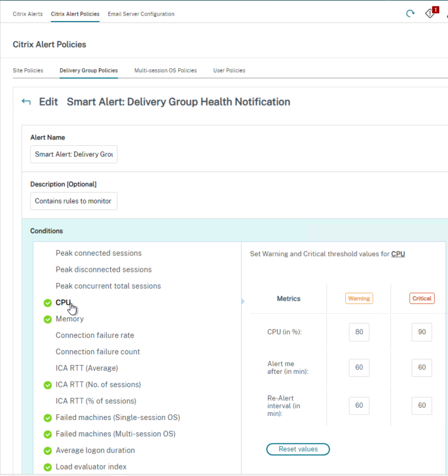Select Connection failure rate condition
The height and width of the screenshot is (476, 448).
[x=94, y=335]
